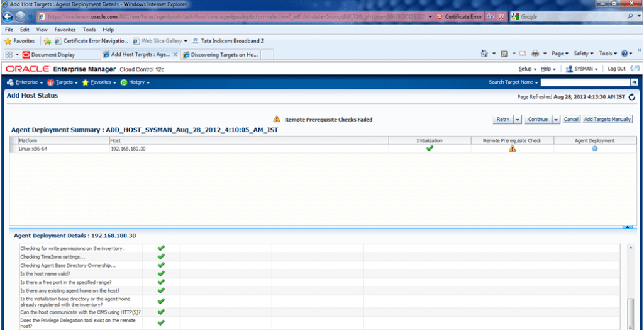This screenshot has width=644, height=330.
Task: Open the Quick Tabs grid icon
Action: [9, 54]
